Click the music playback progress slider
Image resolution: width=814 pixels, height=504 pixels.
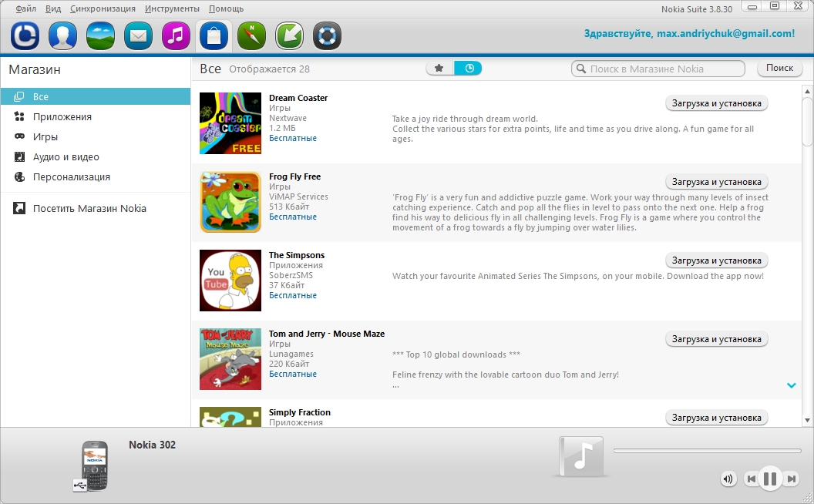tap(707, 451)
